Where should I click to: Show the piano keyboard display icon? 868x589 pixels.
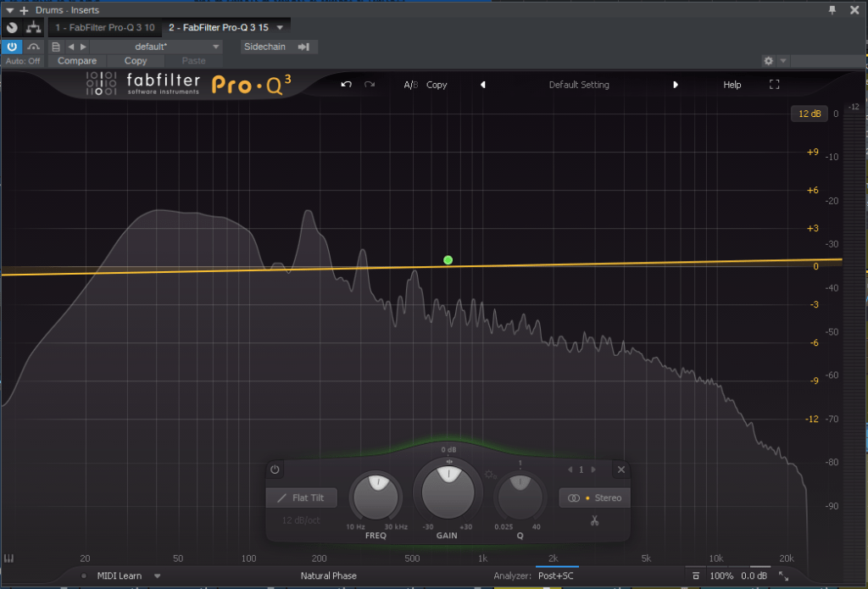9,558
